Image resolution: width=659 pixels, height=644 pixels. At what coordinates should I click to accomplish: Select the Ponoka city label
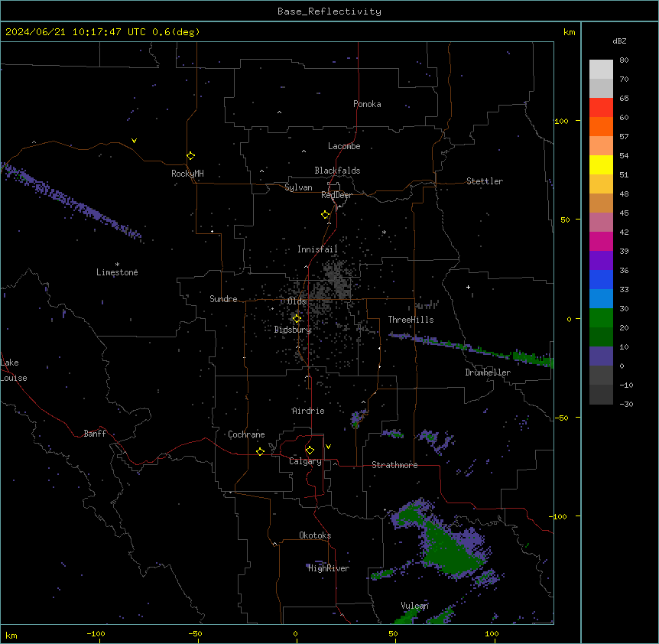(x=367, y=104)
